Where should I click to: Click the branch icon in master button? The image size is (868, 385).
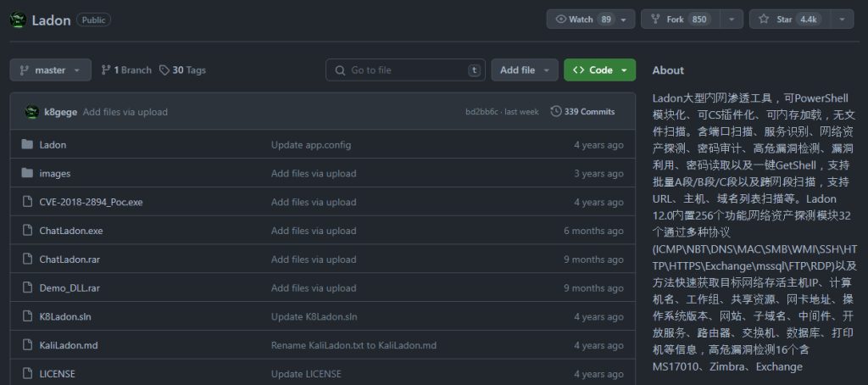pyautogui.click(x=25, y=70)
